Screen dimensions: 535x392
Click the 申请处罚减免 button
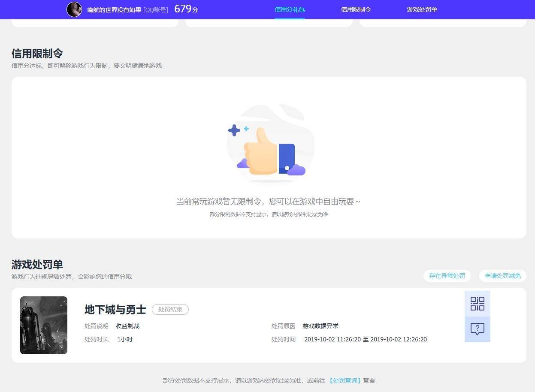[503, 276]
